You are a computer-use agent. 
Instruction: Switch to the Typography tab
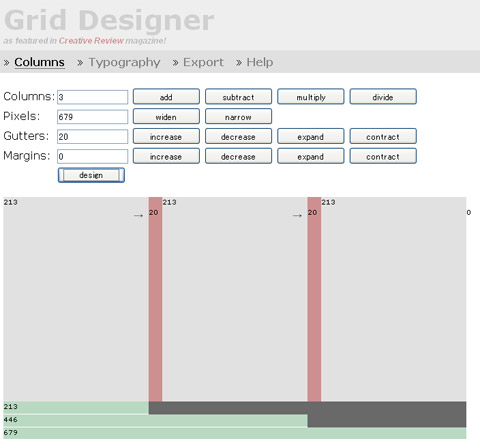(124, 63)
